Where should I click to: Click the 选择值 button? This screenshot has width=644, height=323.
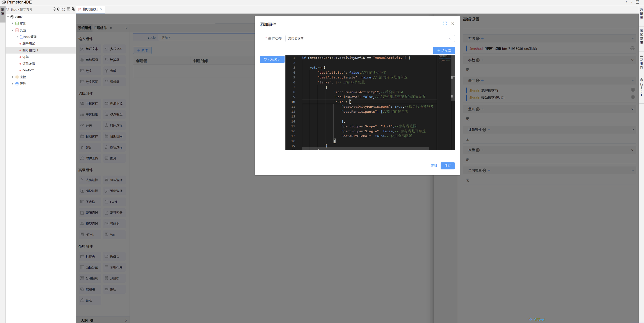[444, 50]
